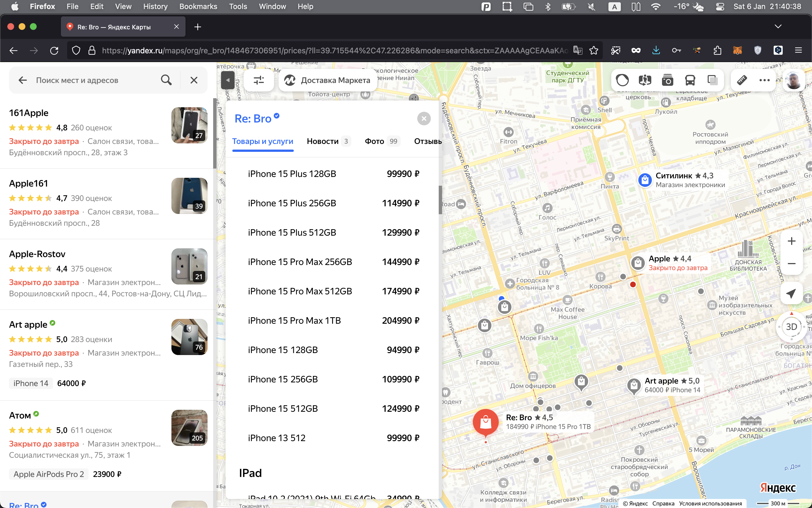Enable street panoramas on the map
Screen dimensions: 812x508
tap(645, 80)
